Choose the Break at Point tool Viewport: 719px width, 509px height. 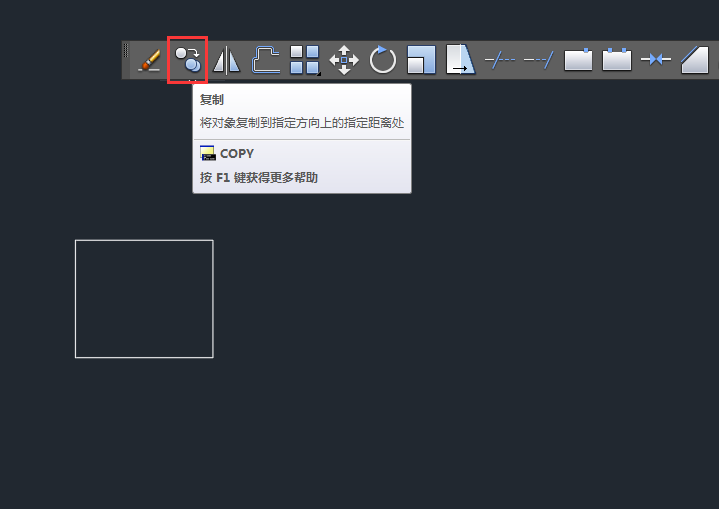pyautogui.click(x=578, y=60)
